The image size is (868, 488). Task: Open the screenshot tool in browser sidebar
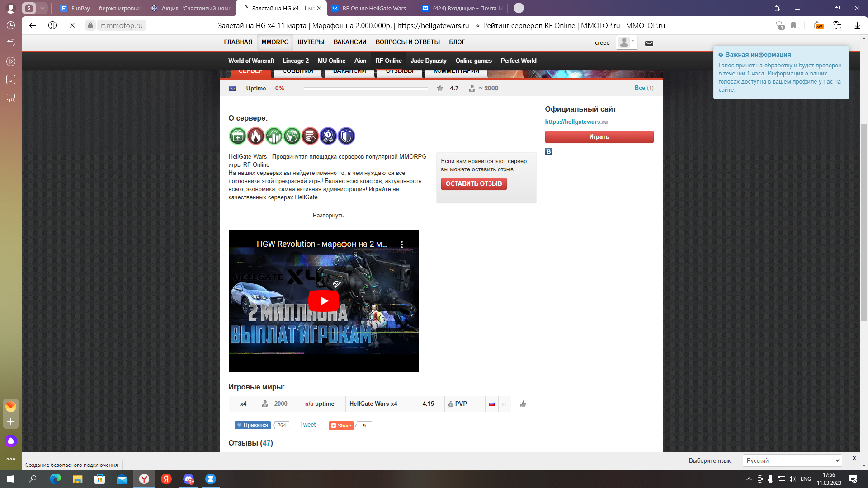pos(11,98)
